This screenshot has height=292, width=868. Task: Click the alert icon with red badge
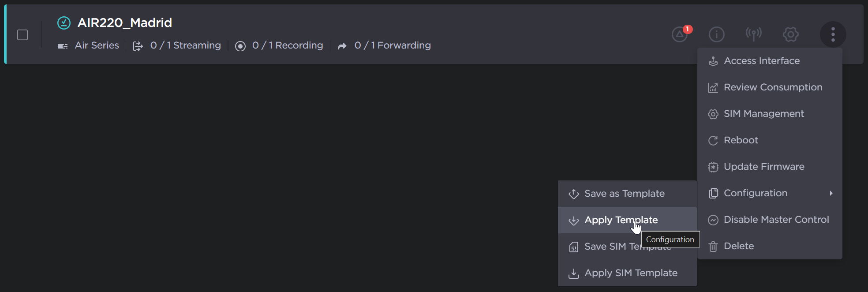[x=681, y=34]
